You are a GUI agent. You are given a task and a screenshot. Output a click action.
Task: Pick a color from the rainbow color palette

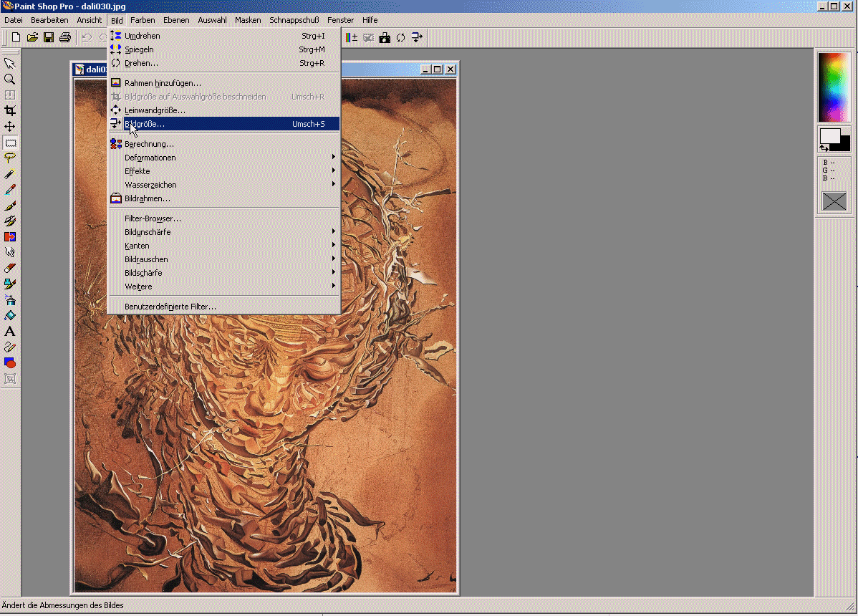[x=834, y=87]
